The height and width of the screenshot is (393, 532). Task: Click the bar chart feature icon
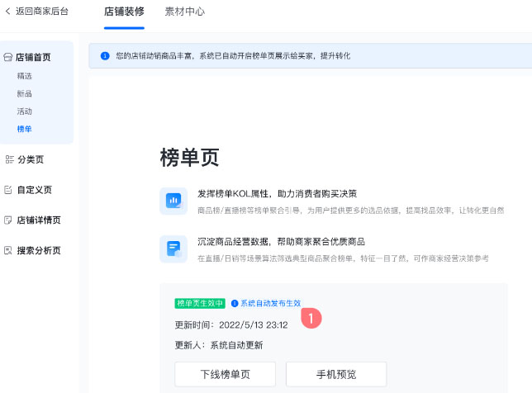(173, 201)
